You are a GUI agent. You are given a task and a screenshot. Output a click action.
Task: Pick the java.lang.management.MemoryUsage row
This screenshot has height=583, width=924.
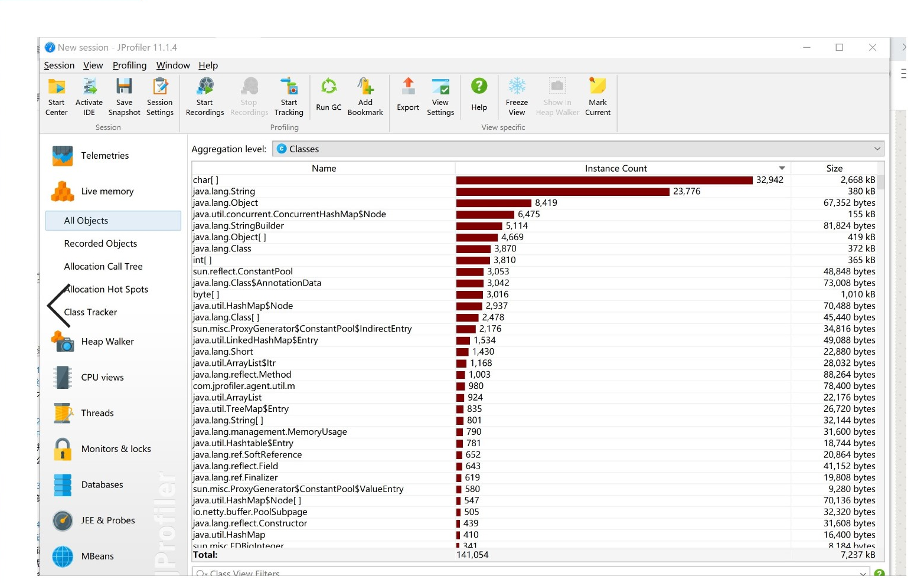[534, 432]
